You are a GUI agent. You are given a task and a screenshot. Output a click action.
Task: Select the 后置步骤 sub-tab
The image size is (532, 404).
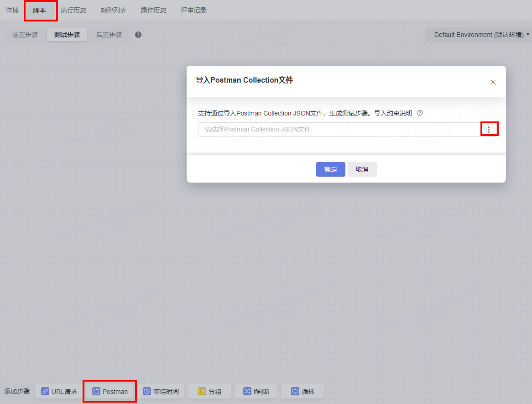pos(109,35)
